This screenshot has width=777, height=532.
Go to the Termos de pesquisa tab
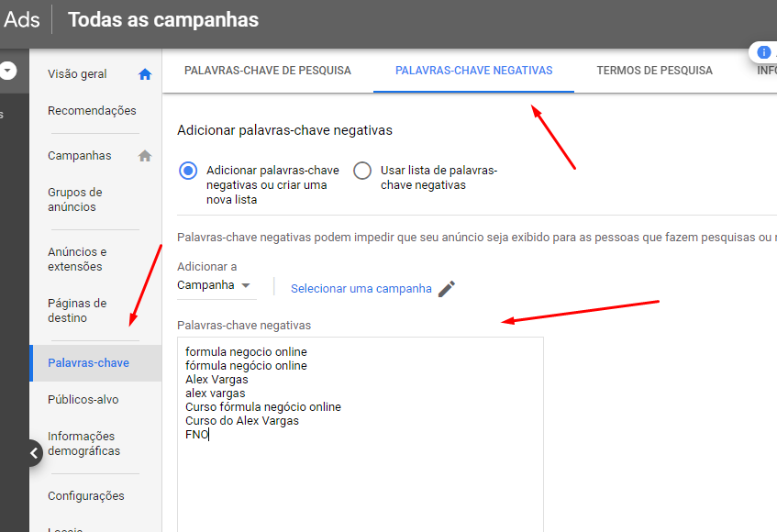[x=654, y=71]
